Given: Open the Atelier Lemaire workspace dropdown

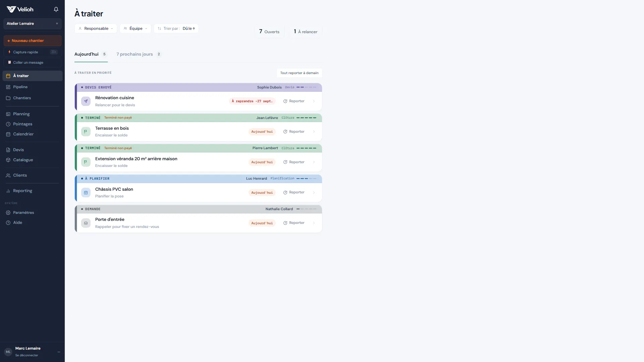Looking at the screenshot, I should (x=32, y=23).
